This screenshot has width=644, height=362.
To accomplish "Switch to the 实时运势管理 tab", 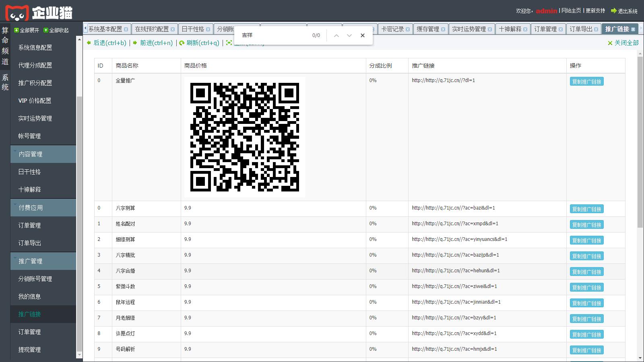I will (x=469, y=29).
